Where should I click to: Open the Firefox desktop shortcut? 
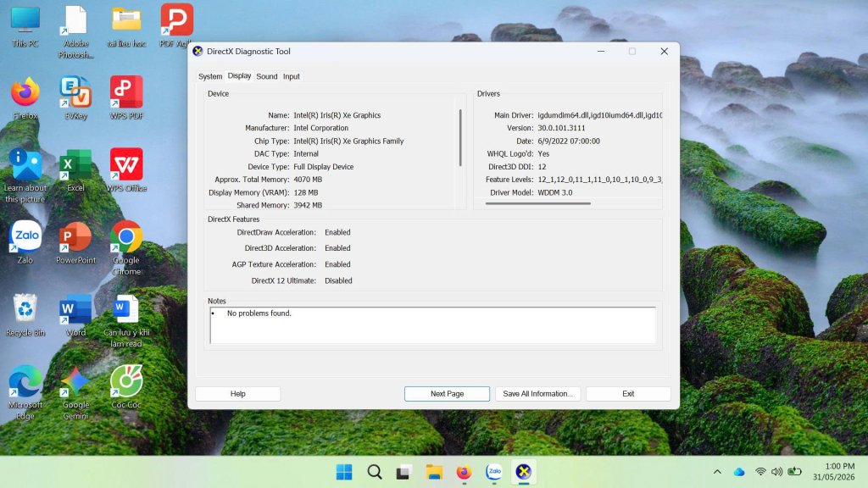click(25, 98)
